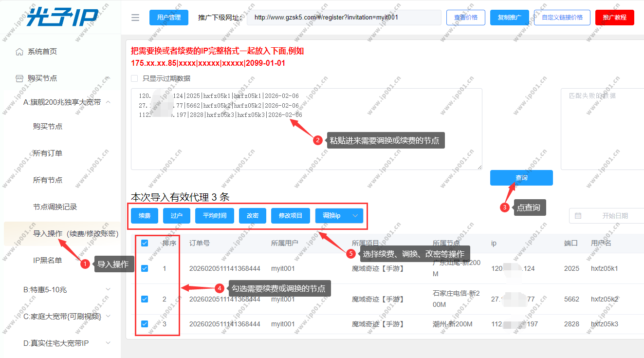Open 所有订单 in the sidebar
This screenshot has height=358, width=644.
click(48, 153)
